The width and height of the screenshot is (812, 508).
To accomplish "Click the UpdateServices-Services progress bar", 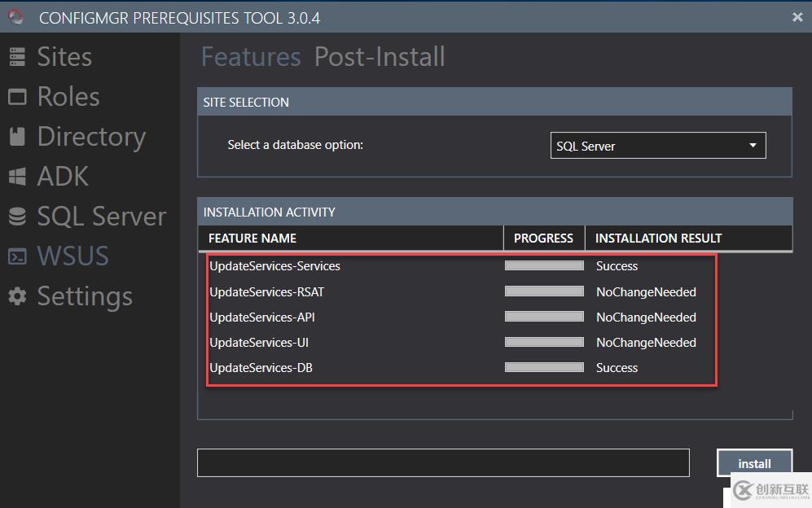I will point(544,265).
